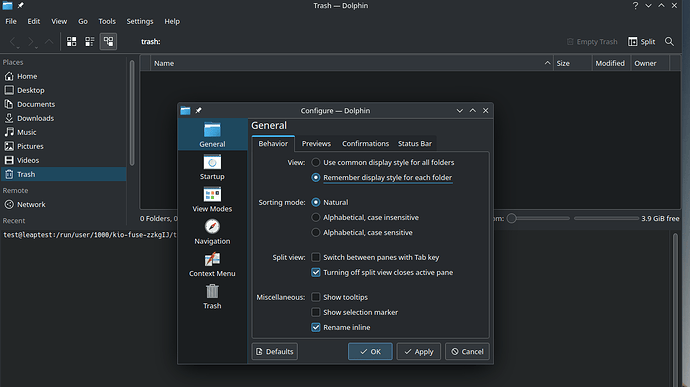This screenshot has width=690, height=387.
Task: Switch to the Previews tab
Action: coord(316,144)
